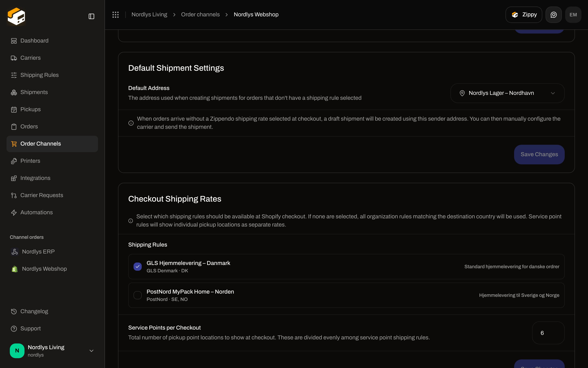The image size is (588, 368).
Task: Navigate to Shipping Rules
Action: tap(52, 75)
